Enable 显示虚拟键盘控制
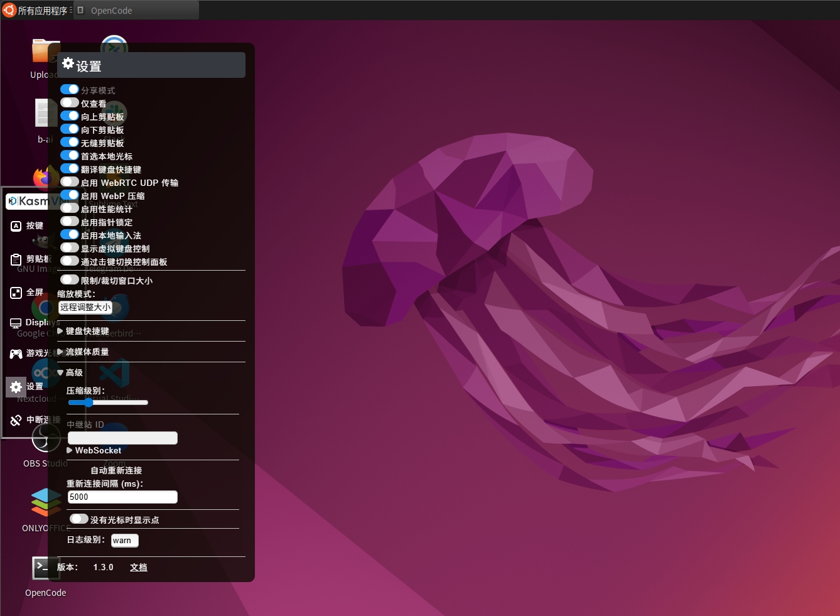Viewport: 840px width, 616px height. (70, 248)
